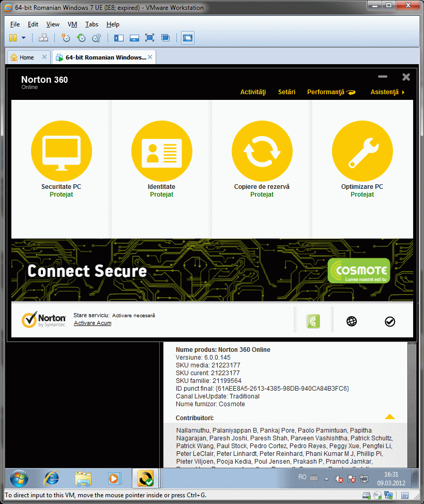Collapse the Contribuitori list with the yellow arrow
Screen dimensions: 424x504
point(390,417)
